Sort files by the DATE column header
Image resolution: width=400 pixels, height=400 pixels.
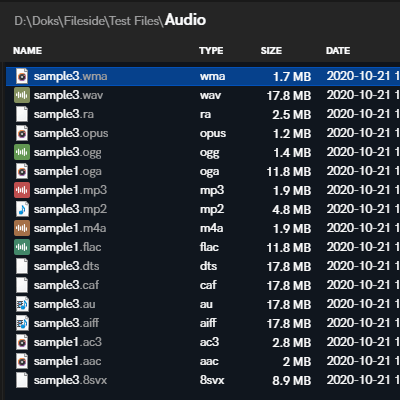338,51
